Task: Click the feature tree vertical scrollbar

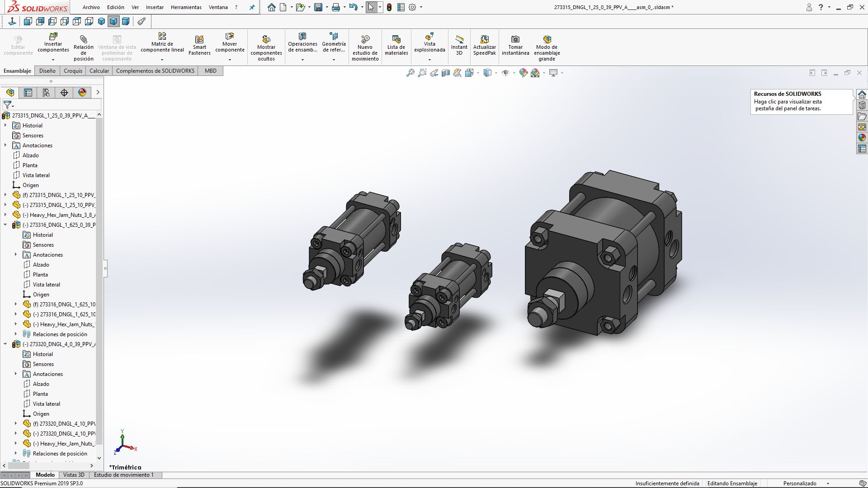Action: pos(99,280)
